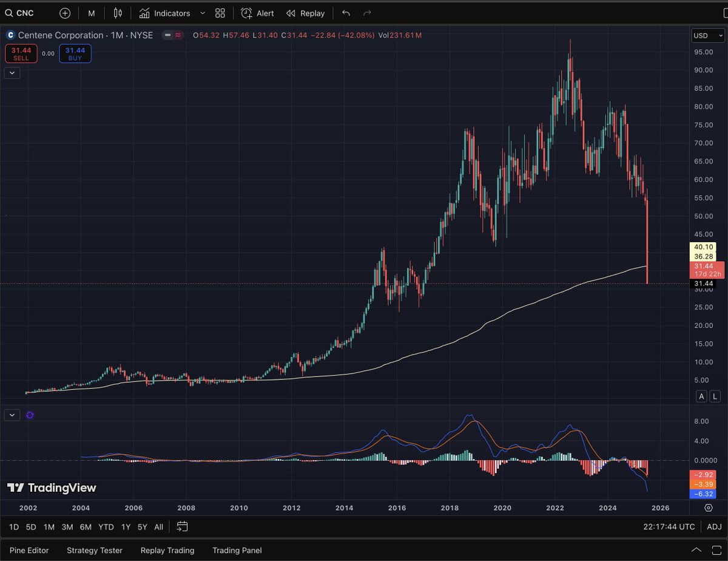The width and height of the screenshot is (728, 561).
Task: Select 6M date range
Action: click(x=86, y=527)
